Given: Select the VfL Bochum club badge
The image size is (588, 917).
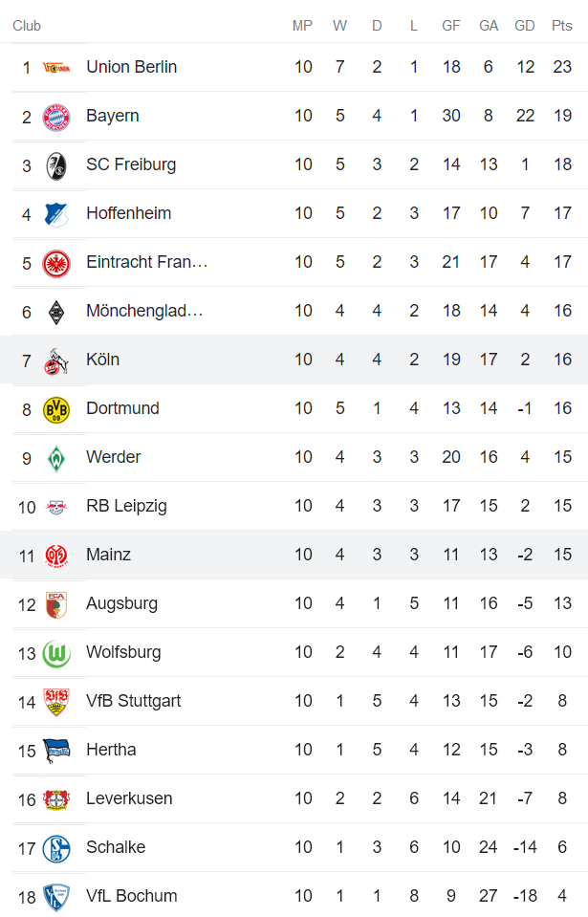Looking at the screenshot, I should [55, 896].
